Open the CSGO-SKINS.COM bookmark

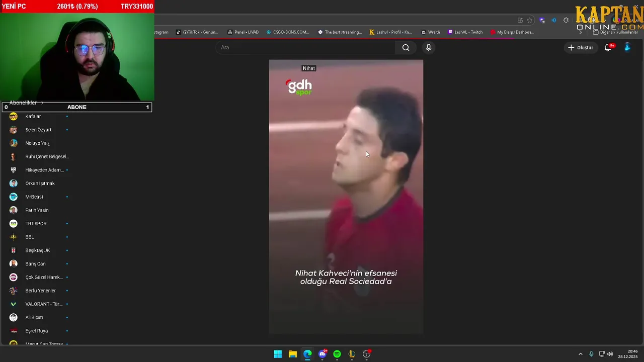tap(288, 32)
